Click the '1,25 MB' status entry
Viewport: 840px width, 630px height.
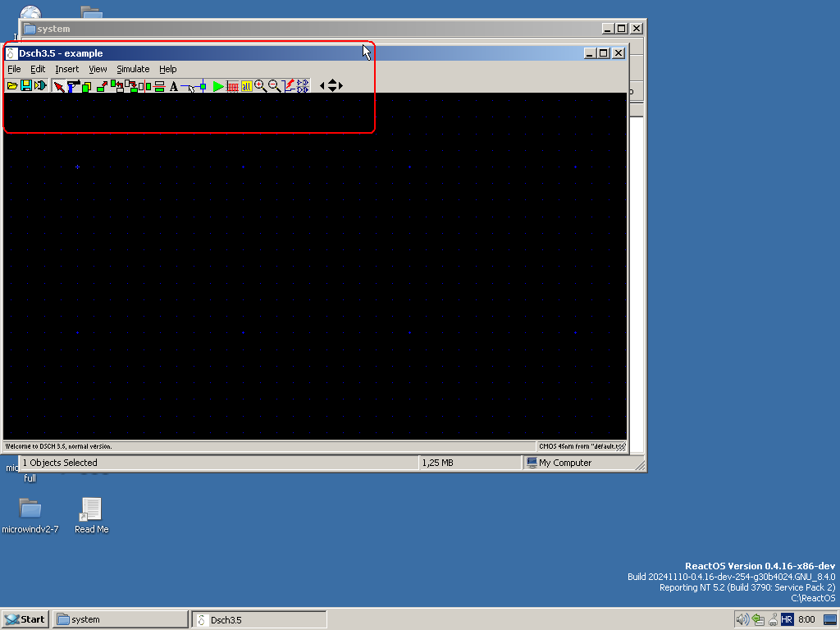(438, 463)
